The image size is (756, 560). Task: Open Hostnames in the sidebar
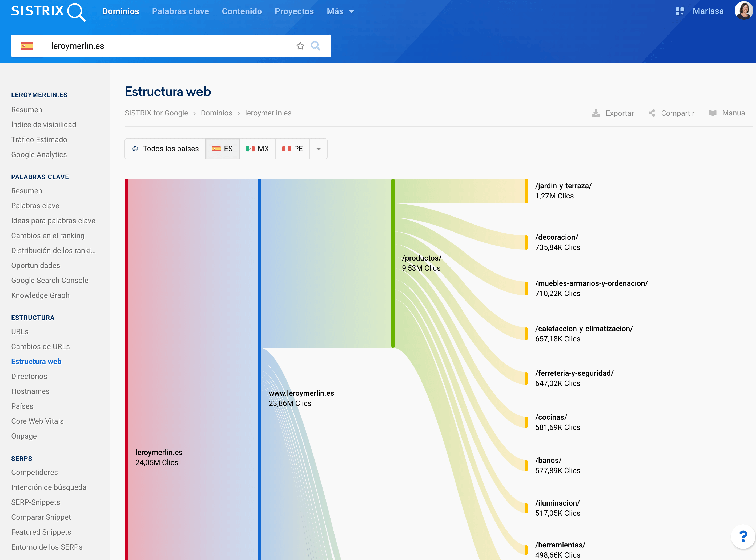click(30, 391)
